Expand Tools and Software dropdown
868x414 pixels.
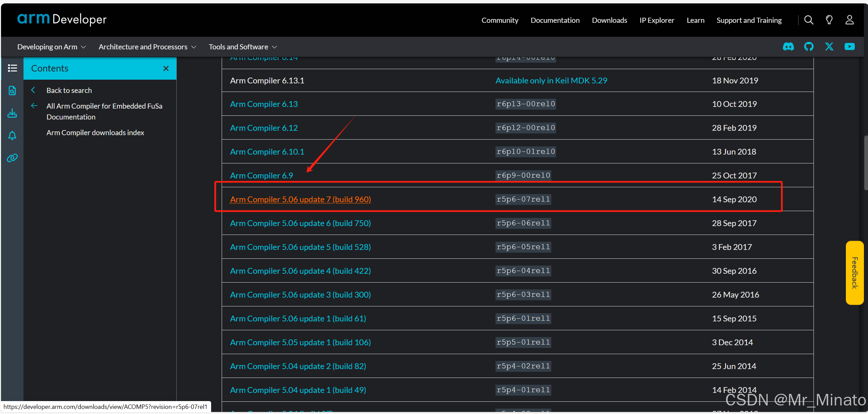click(x=242, y=47)
